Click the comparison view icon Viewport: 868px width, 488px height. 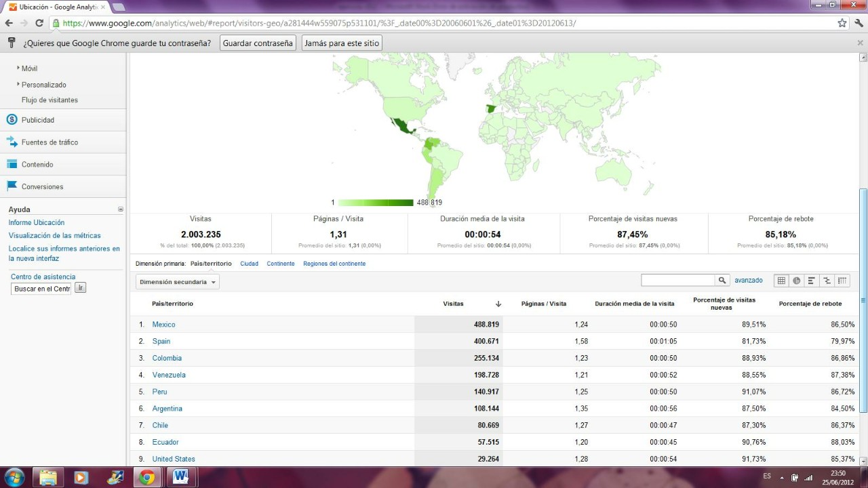[x=827, y=281]
